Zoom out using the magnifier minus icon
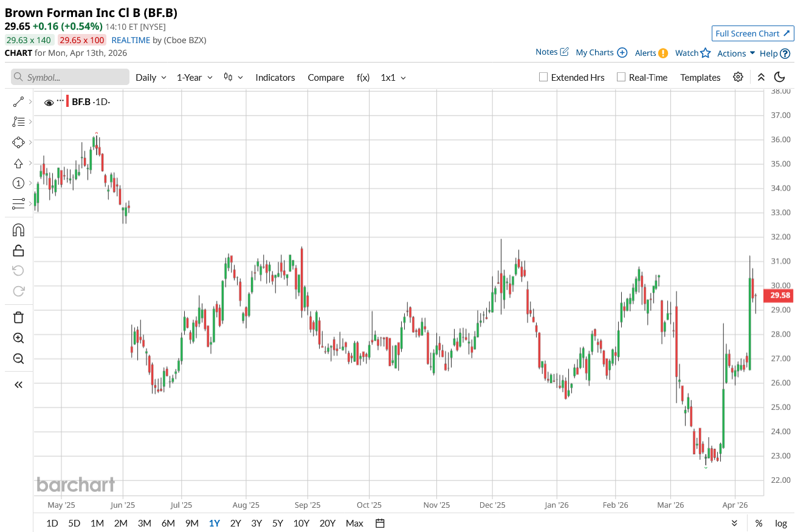 point(18,359)
